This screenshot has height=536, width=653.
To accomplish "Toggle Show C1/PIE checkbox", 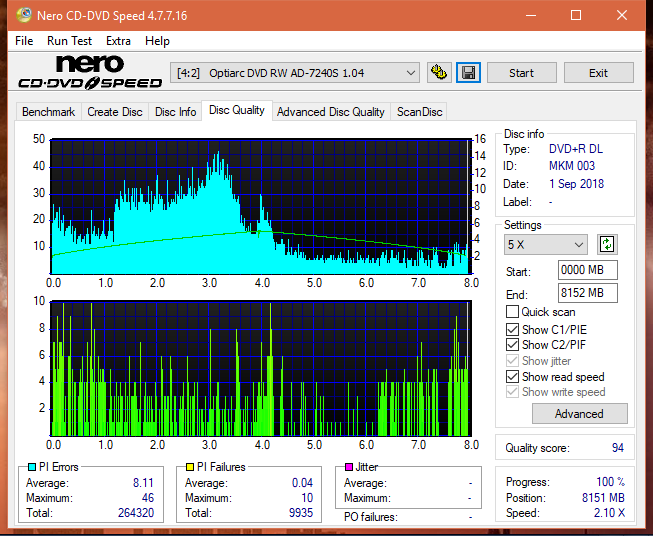I will pos(512,329).
